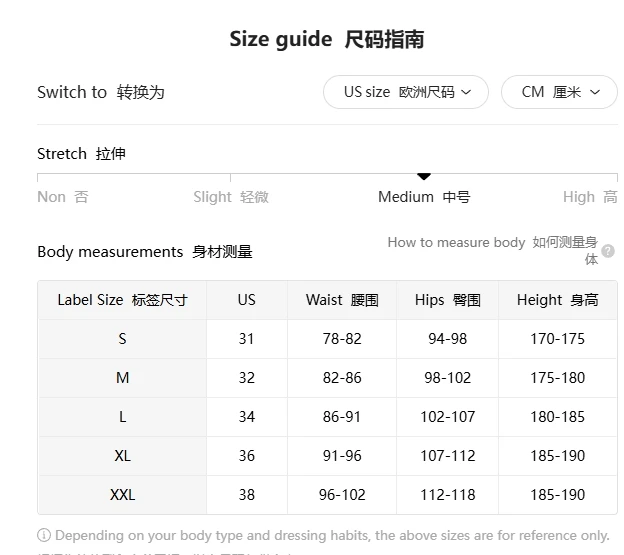Screen dimensions: 624x555
Task: Click the Size guide heading
Action: pos(326,39)
